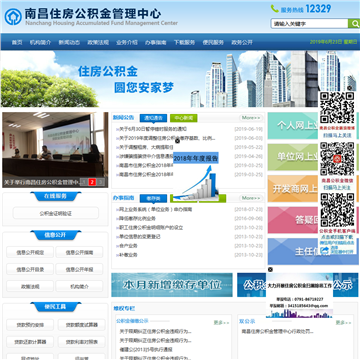Viewport: 360px width, 360px height.
Task: Click the 贷款利率对照表 tool button
Action: pos(82,342)
